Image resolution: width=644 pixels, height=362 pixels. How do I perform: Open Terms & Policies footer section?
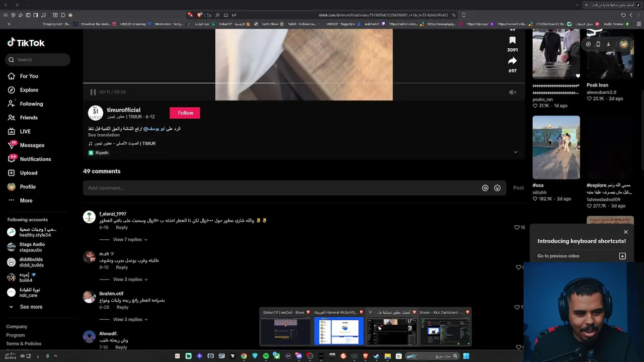click(x=24, y=344)
